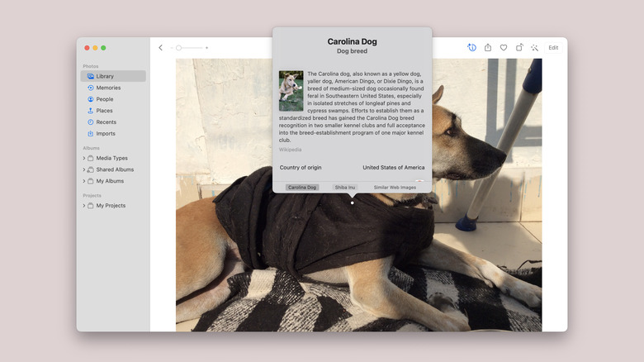The image size is (644, 362).
Task: Switch to Similar Web Images tab
Action: 395,188
